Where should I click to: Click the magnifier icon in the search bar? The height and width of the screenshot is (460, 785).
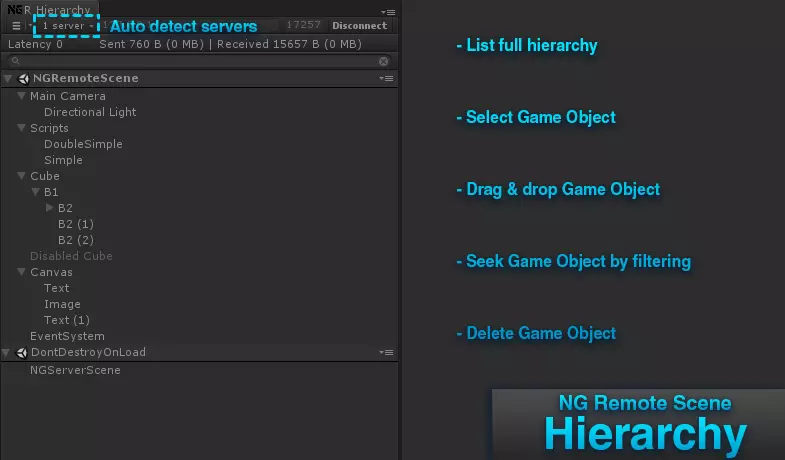[x=16, y=61]
